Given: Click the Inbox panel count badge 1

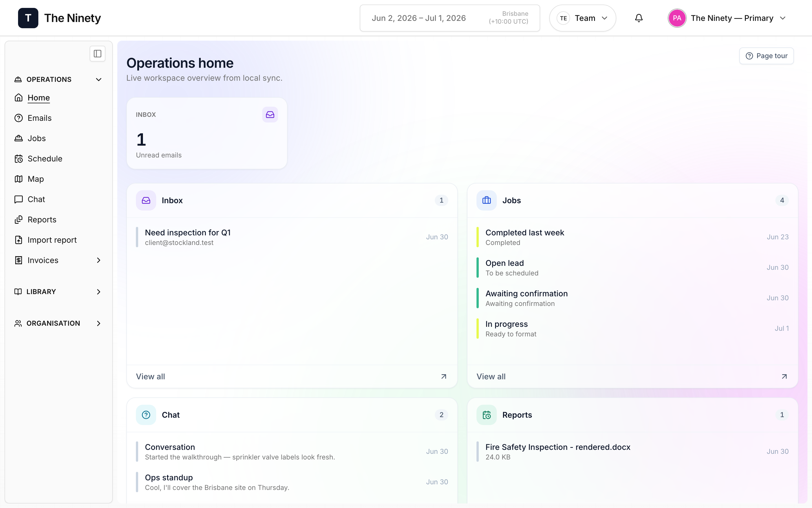Looking at the screenshot, I should coord(441,201).
